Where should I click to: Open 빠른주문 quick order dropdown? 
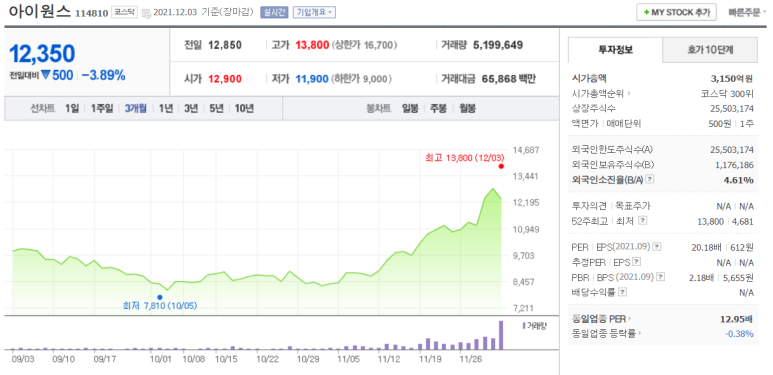(747, 12)
